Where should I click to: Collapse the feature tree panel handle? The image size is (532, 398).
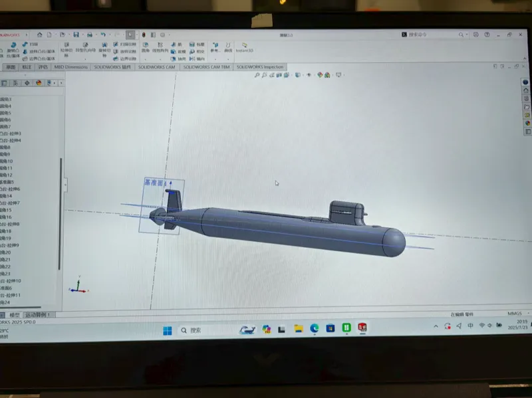(x=65, y=185)
